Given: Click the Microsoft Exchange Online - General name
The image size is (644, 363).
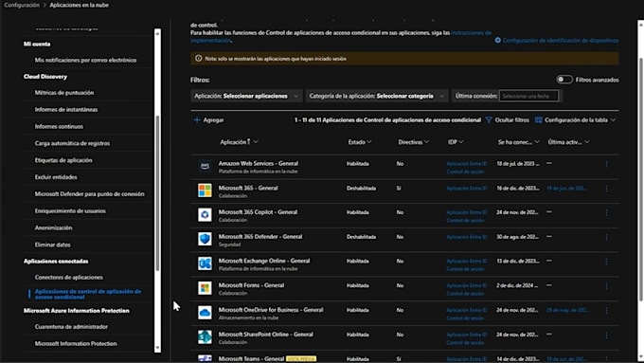Looking at the screenshot, I should (264, 261).
